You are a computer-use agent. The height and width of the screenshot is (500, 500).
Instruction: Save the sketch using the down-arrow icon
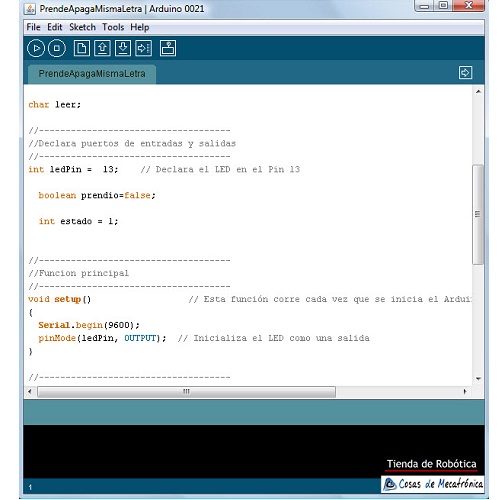[x=123, y=48]
